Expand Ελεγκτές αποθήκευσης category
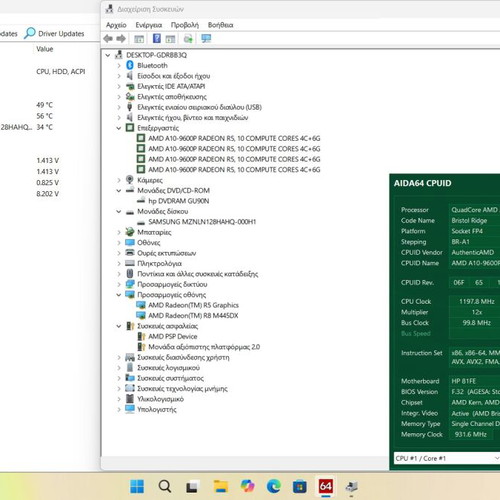The width and height of the screenshot is (500, 500). click(x=119, y=97)
